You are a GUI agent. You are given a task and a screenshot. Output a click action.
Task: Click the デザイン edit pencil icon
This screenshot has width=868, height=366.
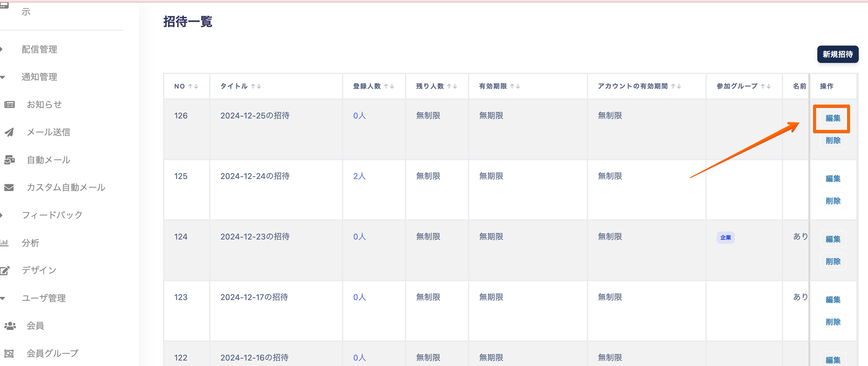5,270
